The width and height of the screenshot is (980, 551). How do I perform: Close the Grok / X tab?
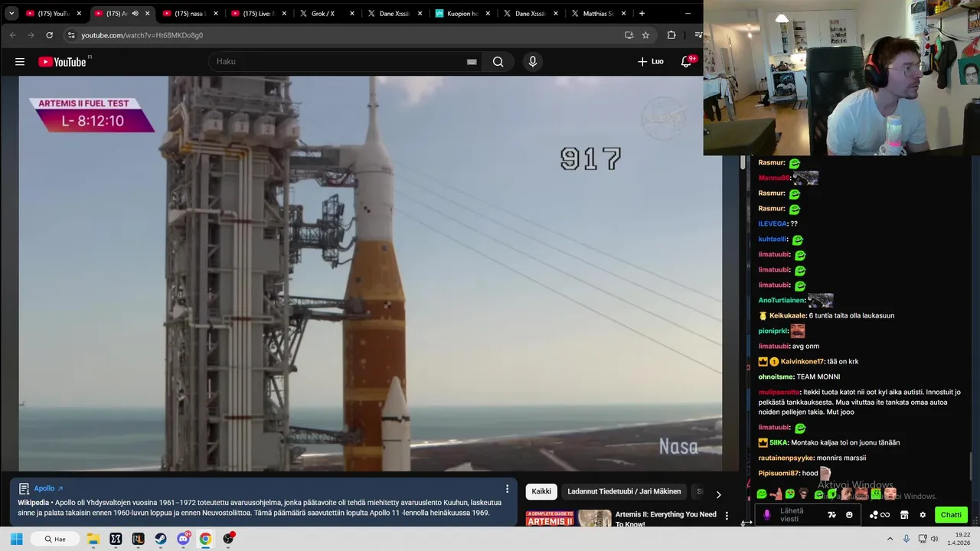pyautogui.click(x=352, y=13)
